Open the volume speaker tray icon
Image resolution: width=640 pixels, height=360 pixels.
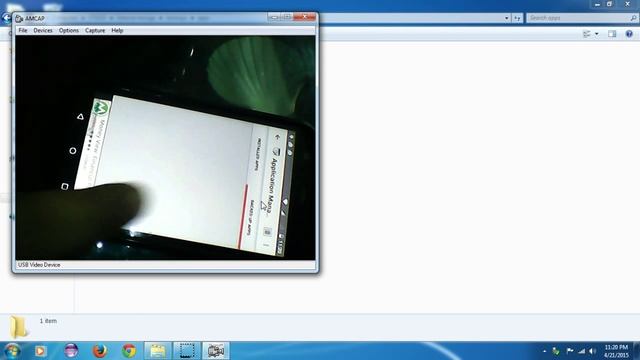click(593, 351)
